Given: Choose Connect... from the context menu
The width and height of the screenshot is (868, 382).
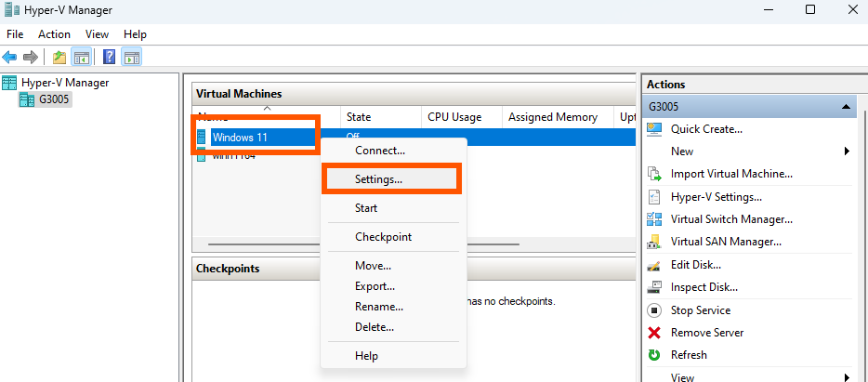Looking at the screenshot, I should coord(394,151).
